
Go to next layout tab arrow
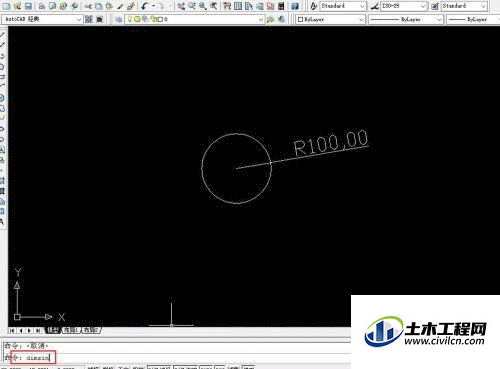(x=29, y=330)
